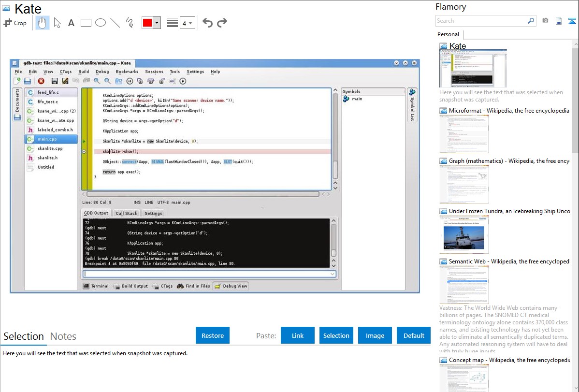
Task: Toggle the Find in Files panel
Action: pos(193,286)
